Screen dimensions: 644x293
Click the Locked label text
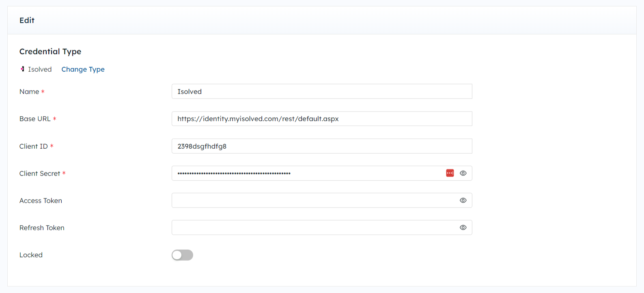[x=31, y=255]
